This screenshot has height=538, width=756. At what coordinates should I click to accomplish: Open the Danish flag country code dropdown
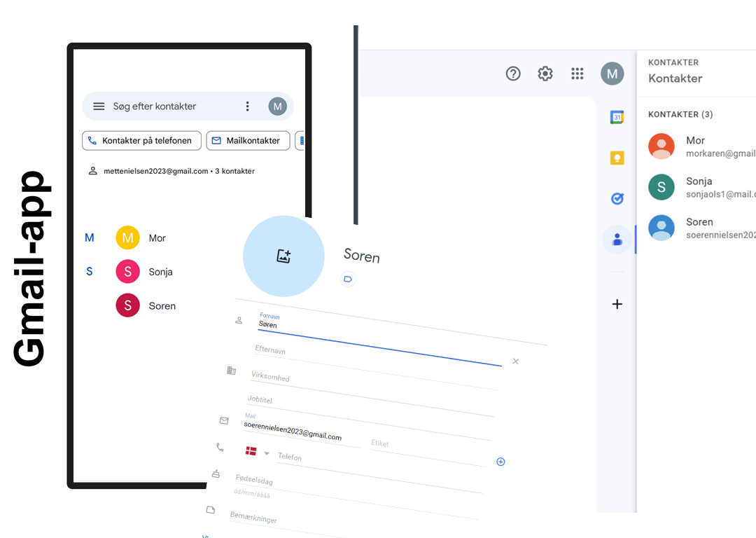(x=257, y=452)
